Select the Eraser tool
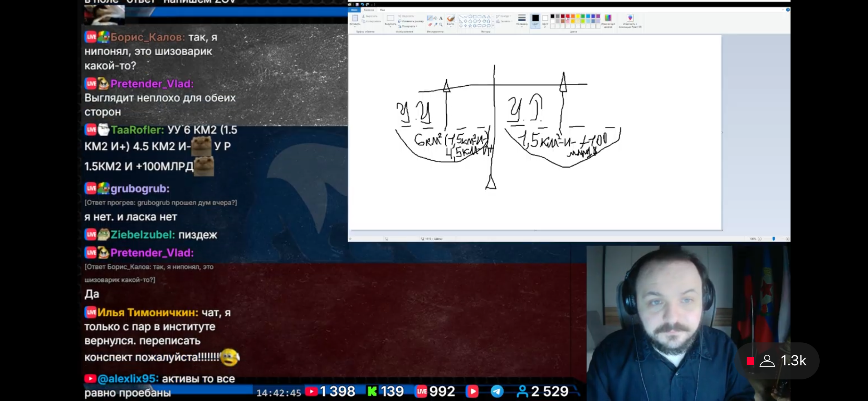The width and height of the screenshot is (868, 401). pos(430,25)
